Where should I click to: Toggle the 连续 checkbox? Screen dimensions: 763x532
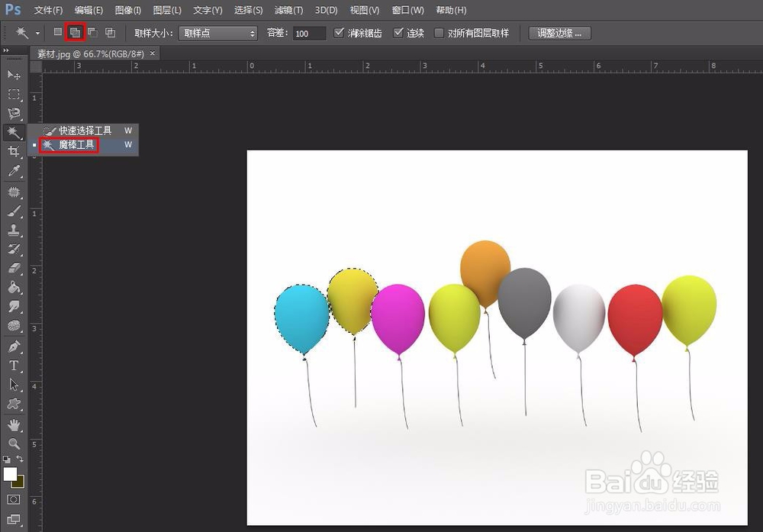coord(398,33)
